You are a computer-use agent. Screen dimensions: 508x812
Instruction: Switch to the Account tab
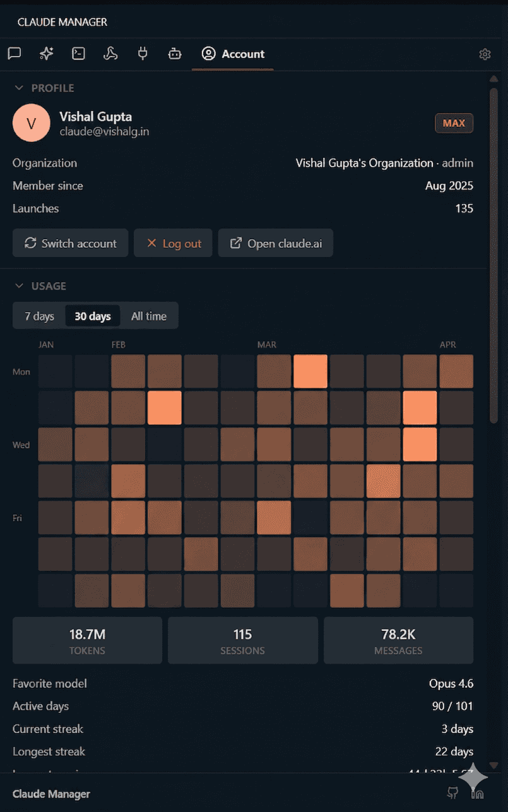[232, 54]
